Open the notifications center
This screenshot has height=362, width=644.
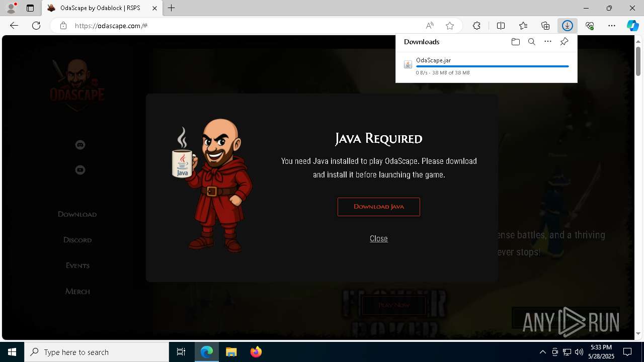[x=627, y=352]
